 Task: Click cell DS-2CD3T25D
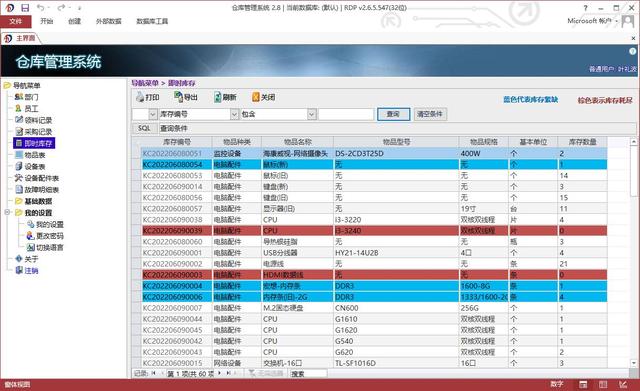396,153
